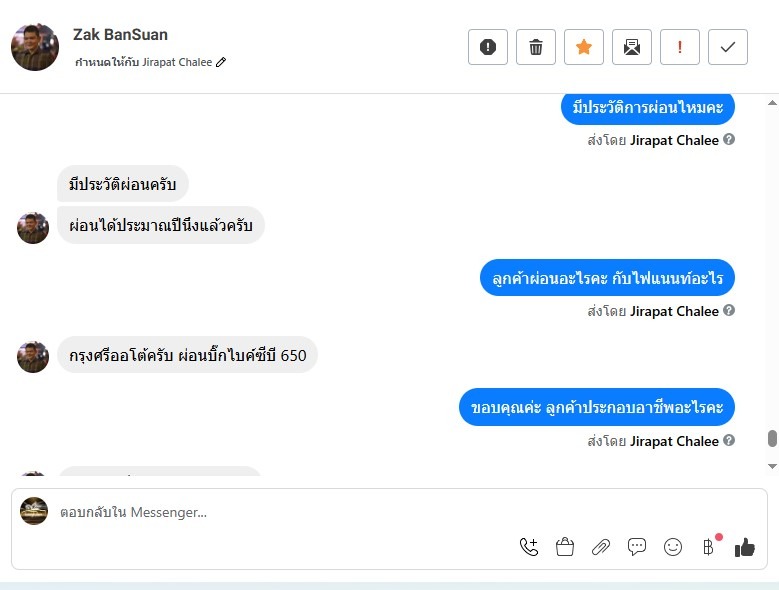
Task: Mark conversation unread with envelope icon
Action: click(632, 47)
